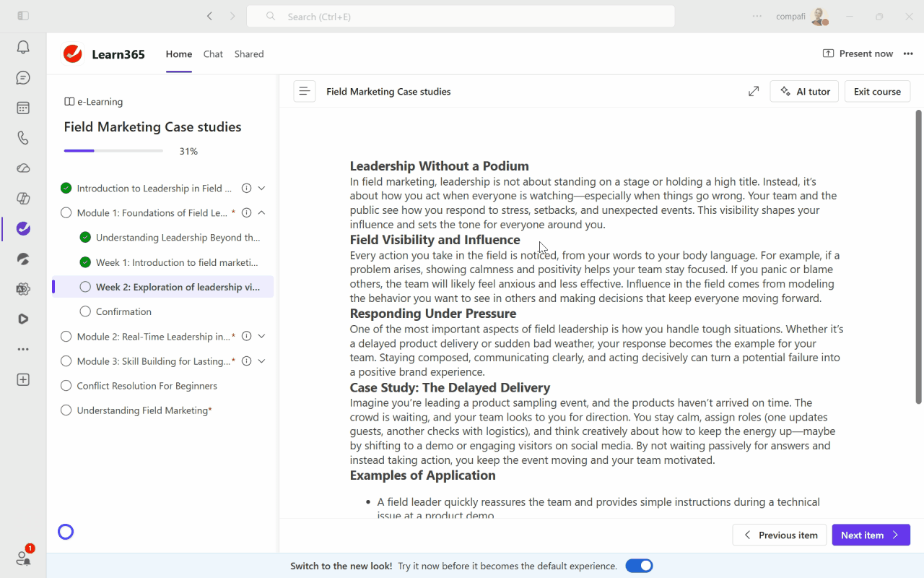
Task: Open the Calendar app icon
Action: tap(23, 108)
